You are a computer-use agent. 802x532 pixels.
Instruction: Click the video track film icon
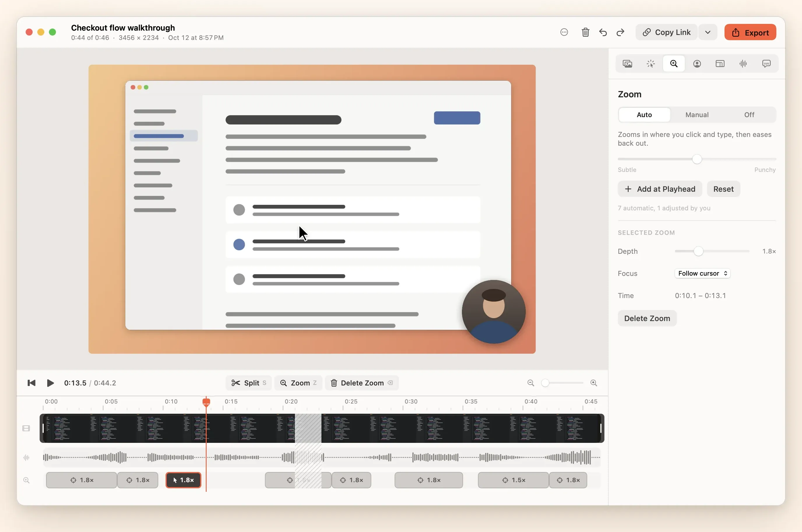coord(26,428)
